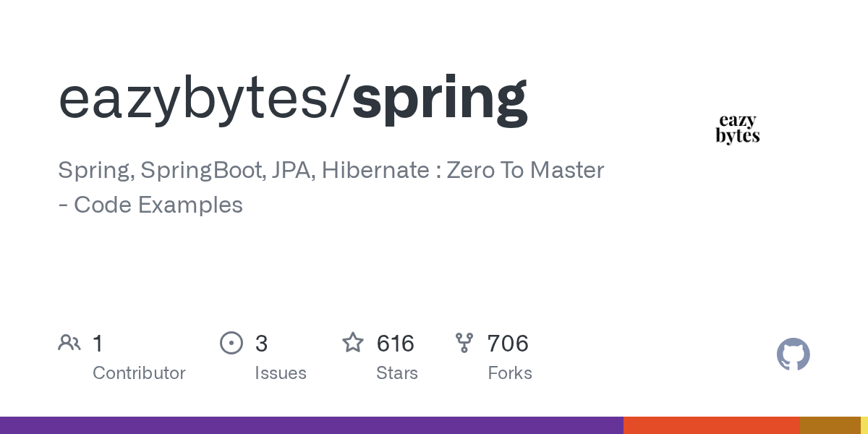868x434 pixels.
Task: Click the issues count number 3
Action: (x=261, y=343)
